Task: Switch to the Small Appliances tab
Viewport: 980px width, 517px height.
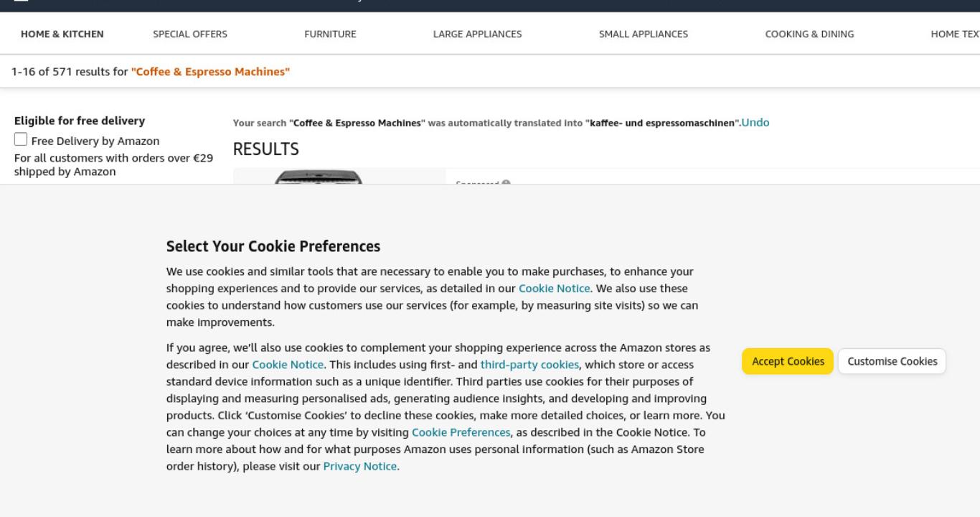Action: [x=644, y=34]
